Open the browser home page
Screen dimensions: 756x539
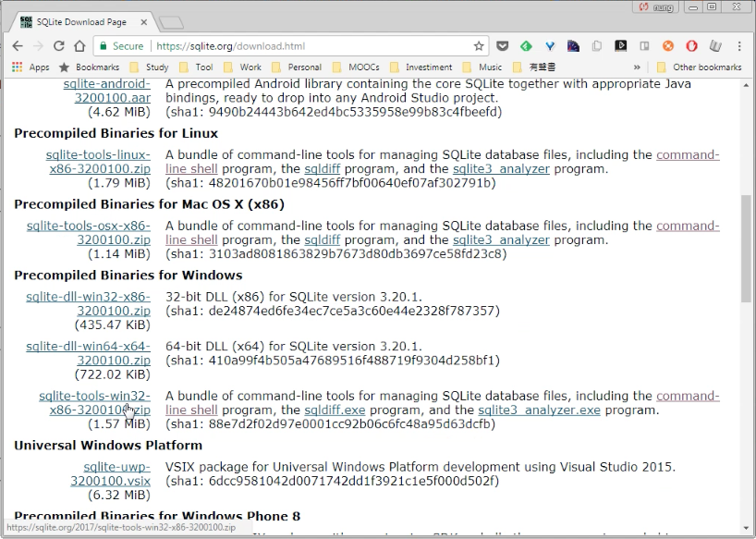[x=79, y=46]
